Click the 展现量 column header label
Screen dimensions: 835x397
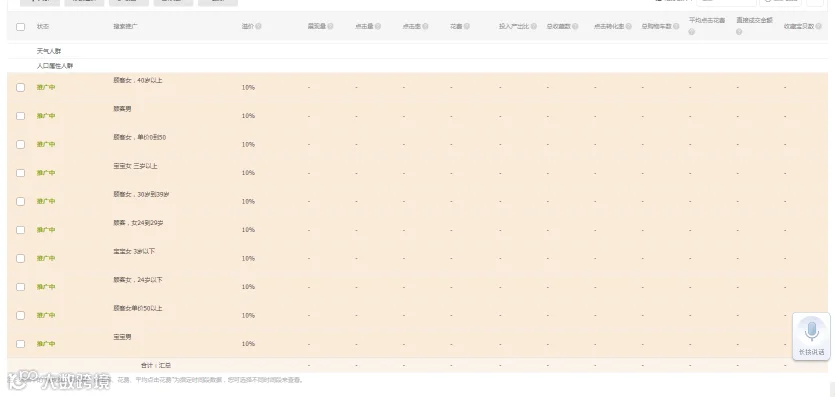[x=316, y=26]
